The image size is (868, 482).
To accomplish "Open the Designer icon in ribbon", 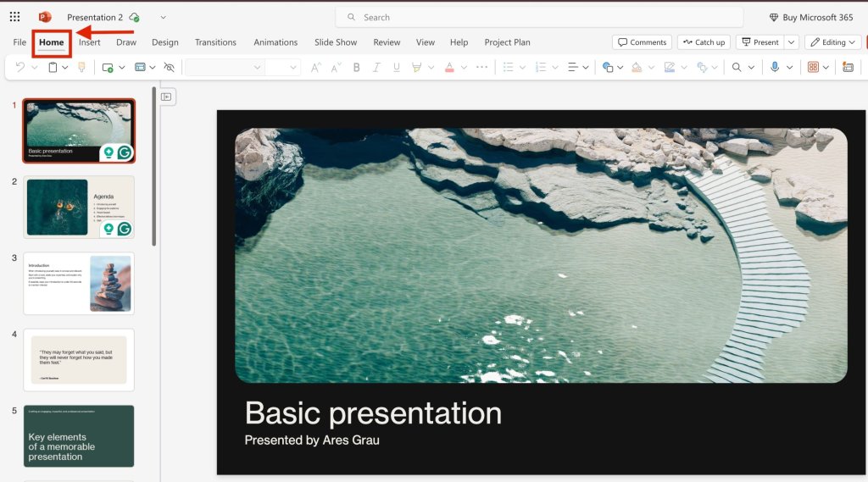I will (x=813, y=67).
